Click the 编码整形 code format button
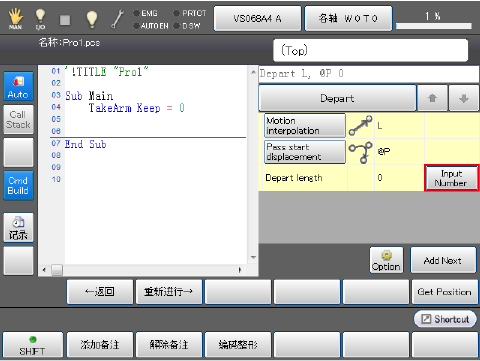Viewport: 480px width, 361px height. pyautogui.click(x=238, y=345)
